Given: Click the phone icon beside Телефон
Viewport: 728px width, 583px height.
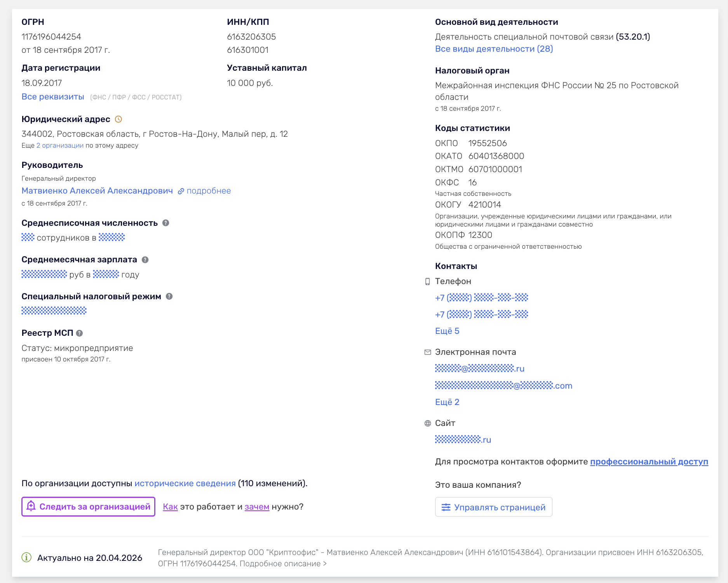Looking at the screenshot, I should click(427, 281).
